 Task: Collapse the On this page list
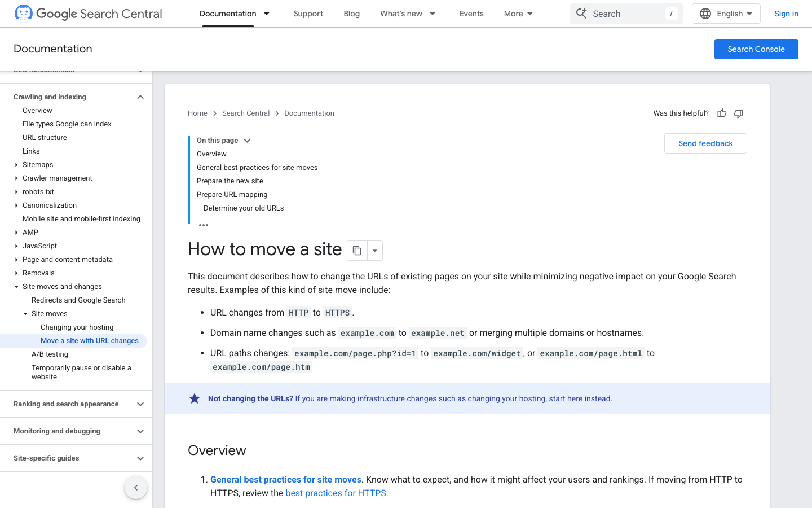[x=247, y=141]
